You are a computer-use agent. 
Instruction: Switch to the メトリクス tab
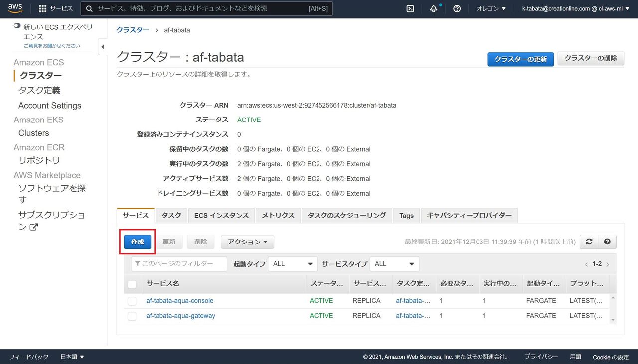[x=278, y=215]
